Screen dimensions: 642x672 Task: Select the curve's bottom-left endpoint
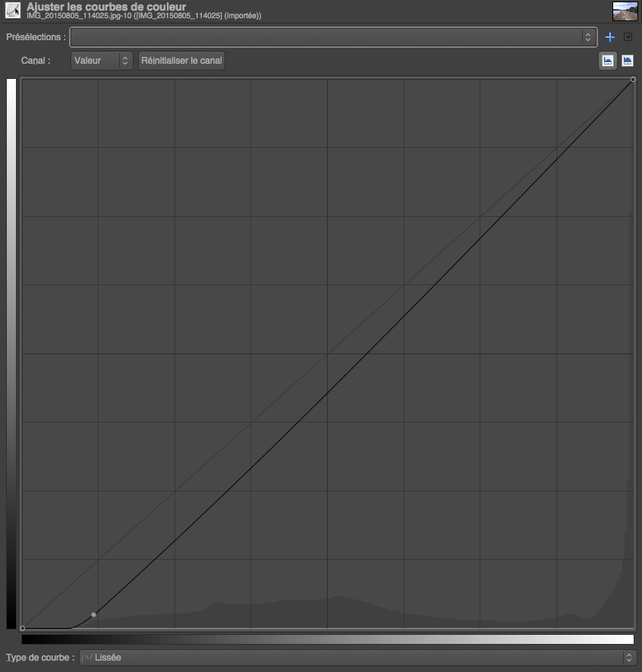[x=22, y=628]
